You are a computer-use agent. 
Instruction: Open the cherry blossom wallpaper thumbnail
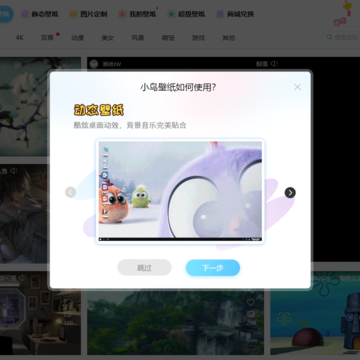(x=40, y=106)
